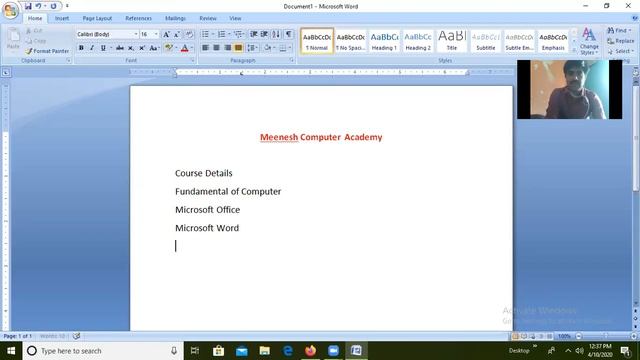Open Firefox from the taskbar

click(x=311, y=351)
